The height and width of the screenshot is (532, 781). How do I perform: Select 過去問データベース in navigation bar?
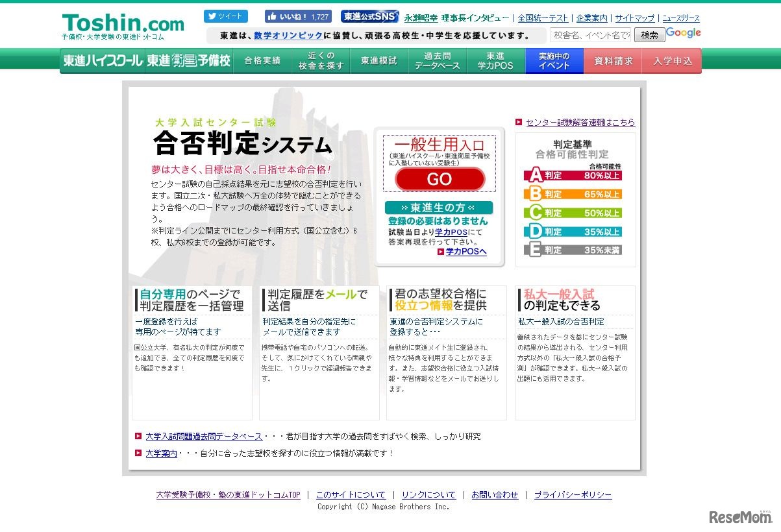coord(438,61)
